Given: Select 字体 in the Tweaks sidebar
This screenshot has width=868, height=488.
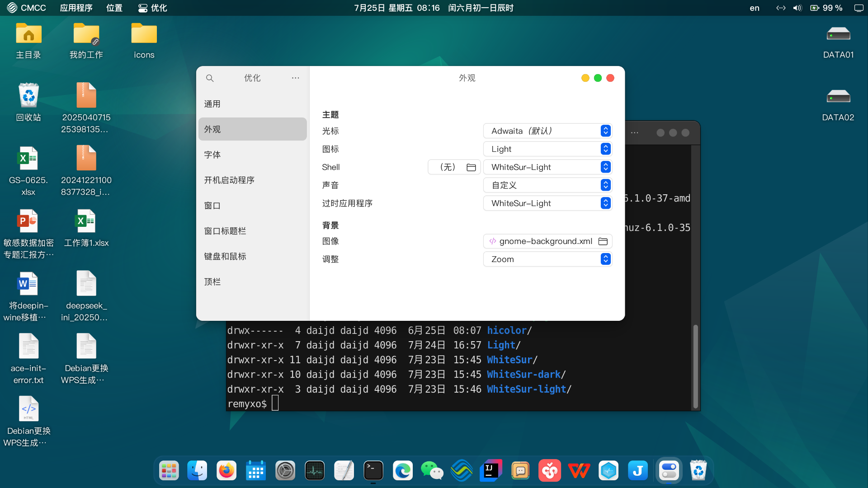Looking at the screenshot, I should (x=253, y=155).
